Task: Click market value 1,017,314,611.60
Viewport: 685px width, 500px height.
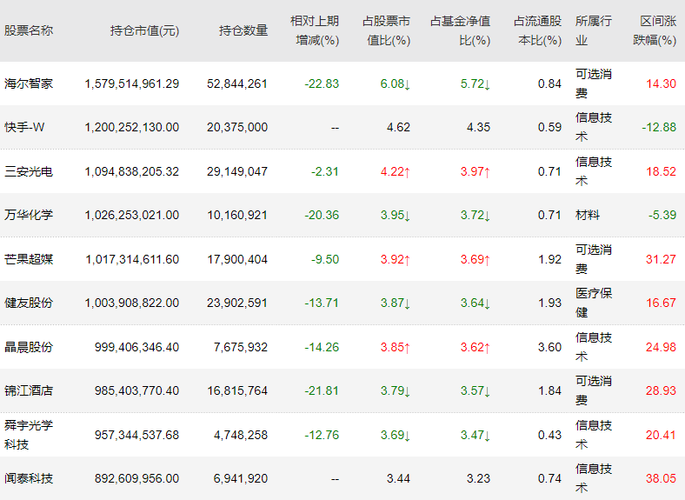Action: (x=132, y=259)
